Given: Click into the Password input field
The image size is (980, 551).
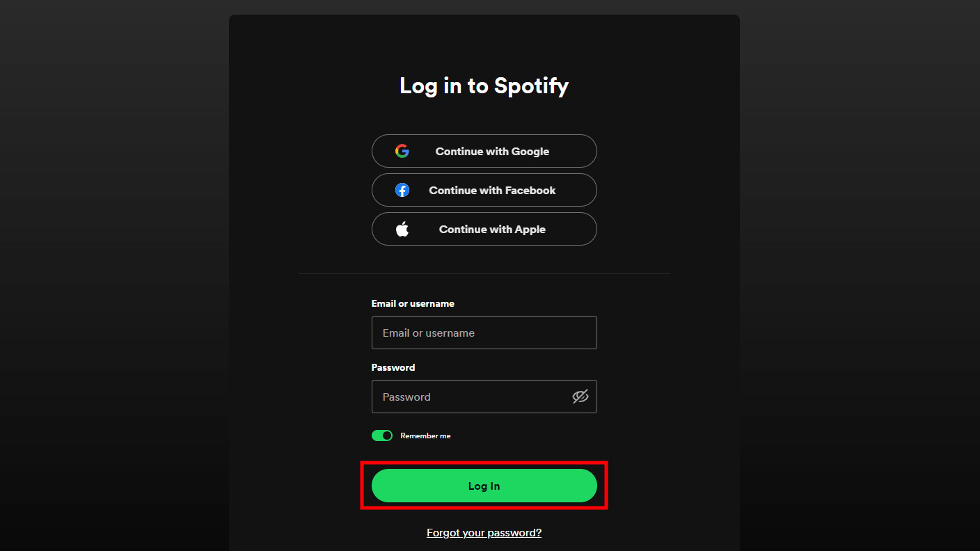Looking at the screenshot, I should click(473, 397).
